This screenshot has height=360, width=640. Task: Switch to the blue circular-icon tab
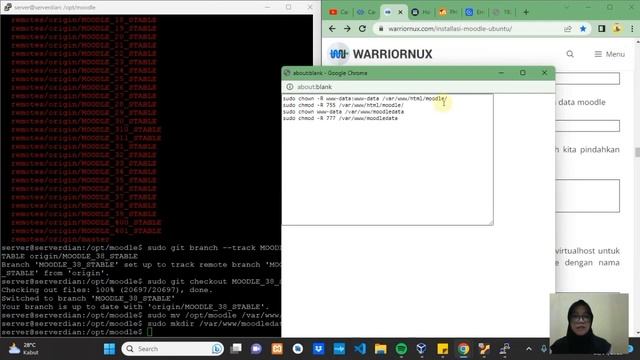point(474,12)
